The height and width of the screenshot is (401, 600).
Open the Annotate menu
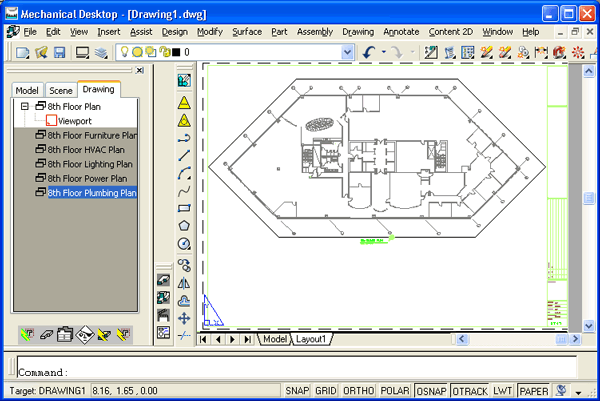[401, 32]
